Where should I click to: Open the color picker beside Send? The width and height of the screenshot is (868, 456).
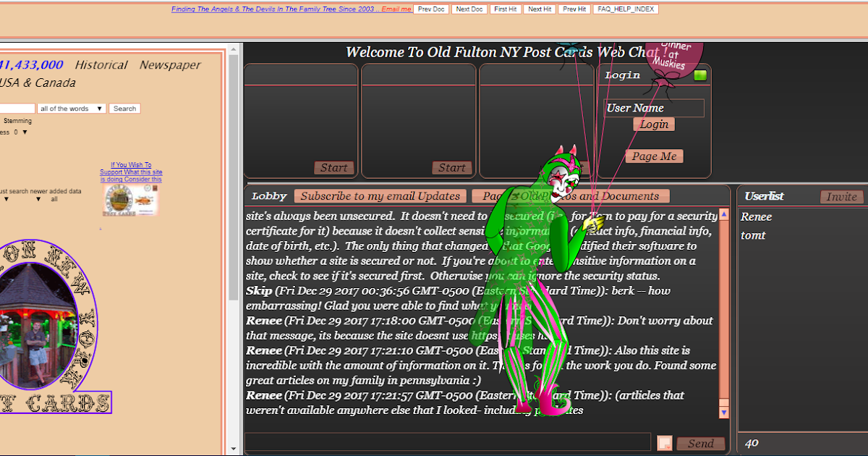click(664, 443)
